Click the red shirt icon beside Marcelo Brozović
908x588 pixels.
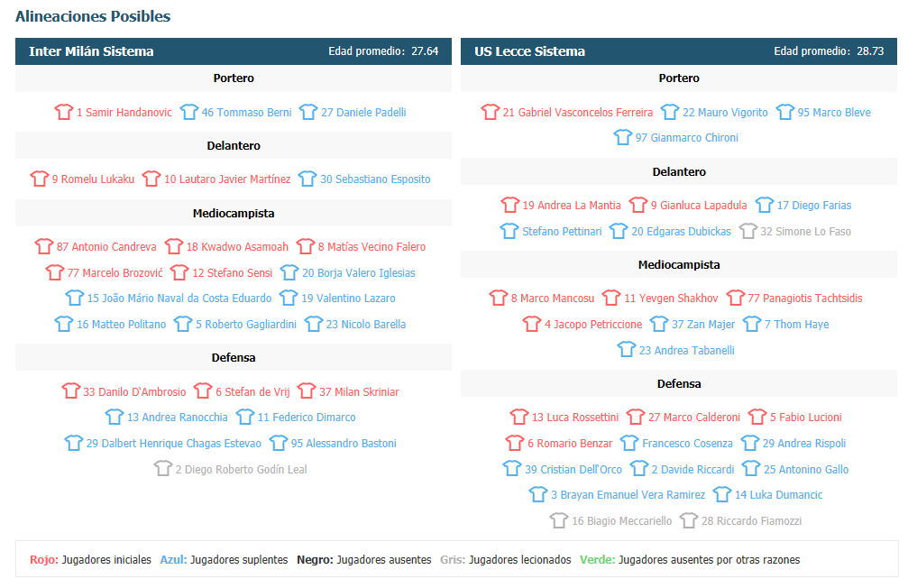54,272
